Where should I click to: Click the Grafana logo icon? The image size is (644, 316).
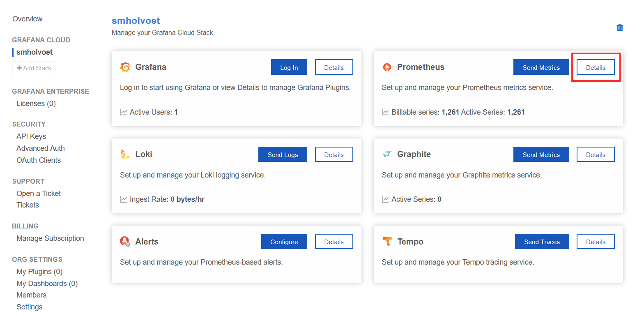coord(125,67)
